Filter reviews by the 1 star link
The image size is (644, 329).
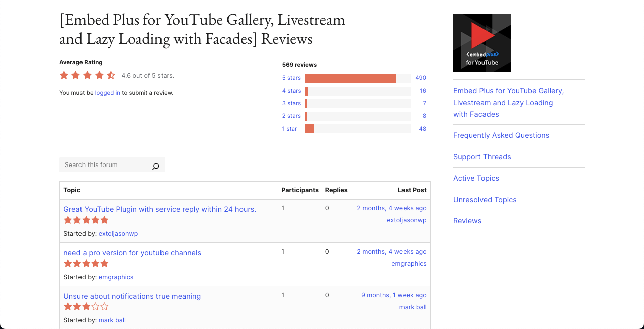coord(289,128)
